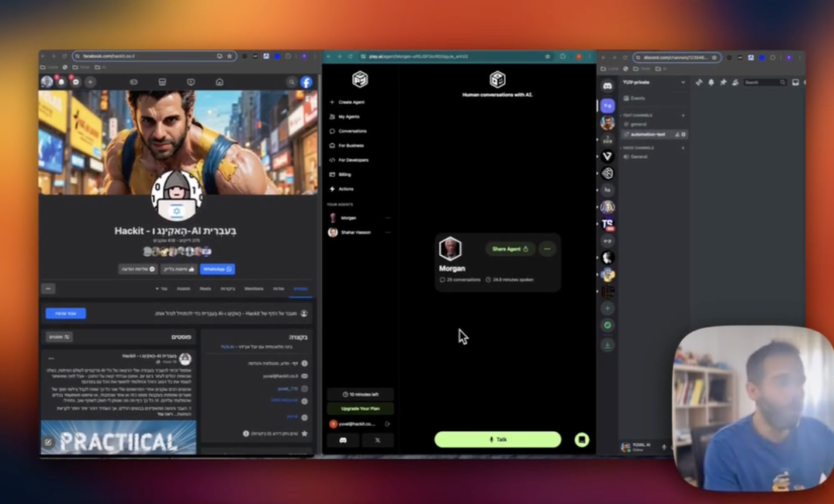Add new text channel plus icon
The image size is (834, 504).
click(683, 116)
